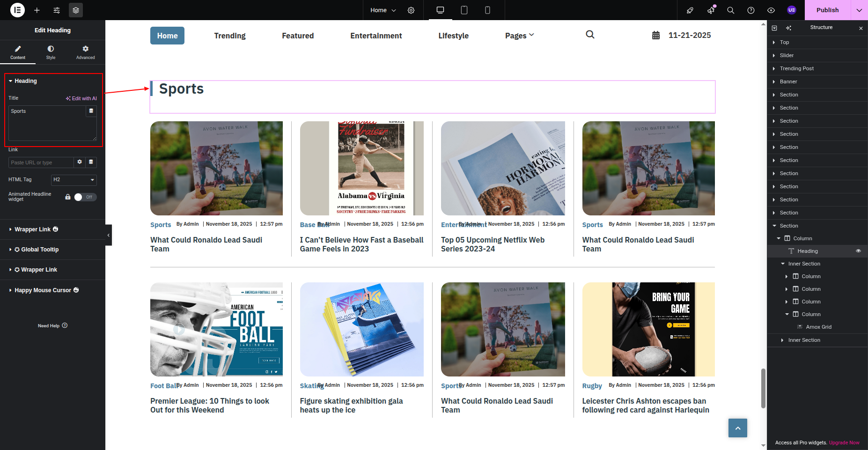
Task: Click the page vertical scrollbar thumb
Action: pos(763,388)
